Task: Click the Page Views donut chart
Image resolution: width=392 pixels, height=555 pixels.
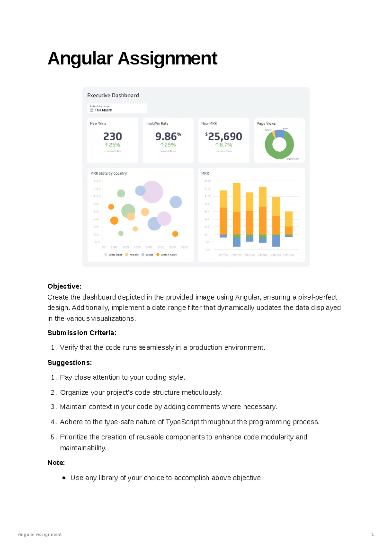Action: click(279, 145)
